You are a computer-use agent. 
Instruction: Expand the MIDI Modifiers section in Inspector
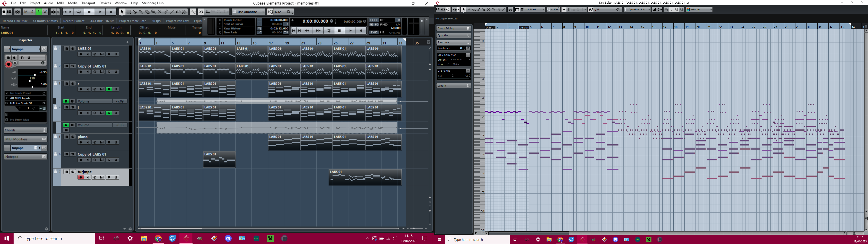[25, 139]
